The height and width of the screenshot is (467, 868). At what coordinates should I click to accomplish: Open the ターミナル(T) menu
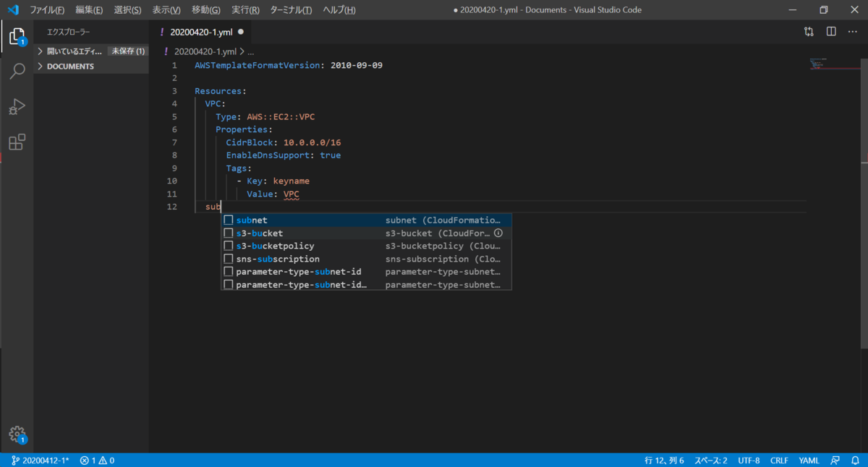coord(291,10)
